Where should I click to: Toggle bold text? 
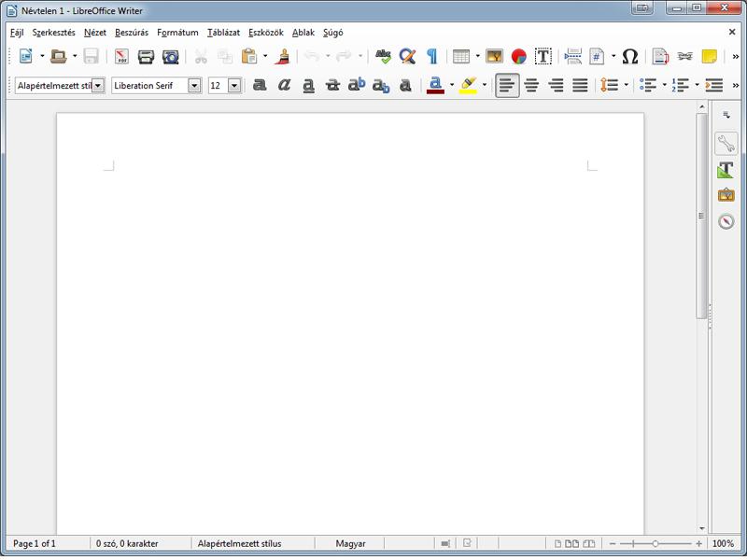point(260,85)
